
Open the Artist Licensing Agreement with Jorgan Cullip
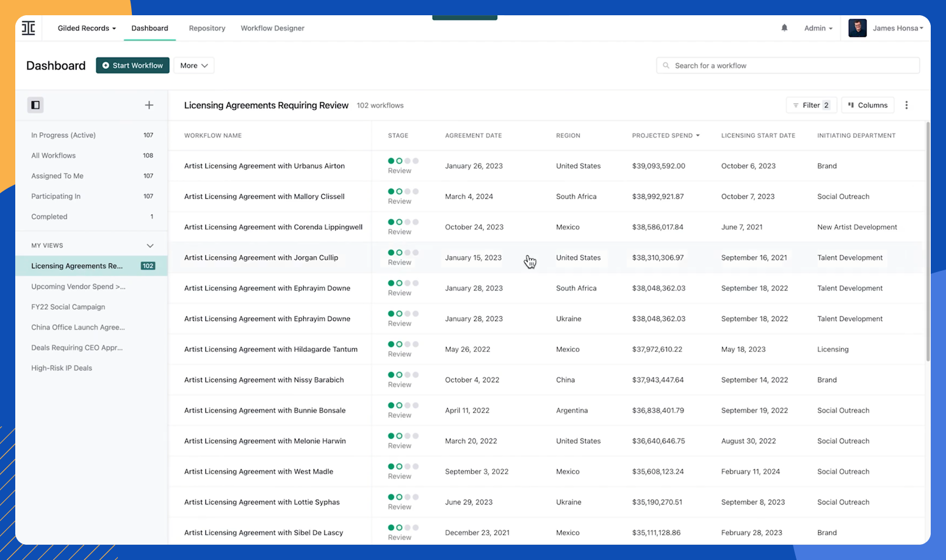click(261, 257)
